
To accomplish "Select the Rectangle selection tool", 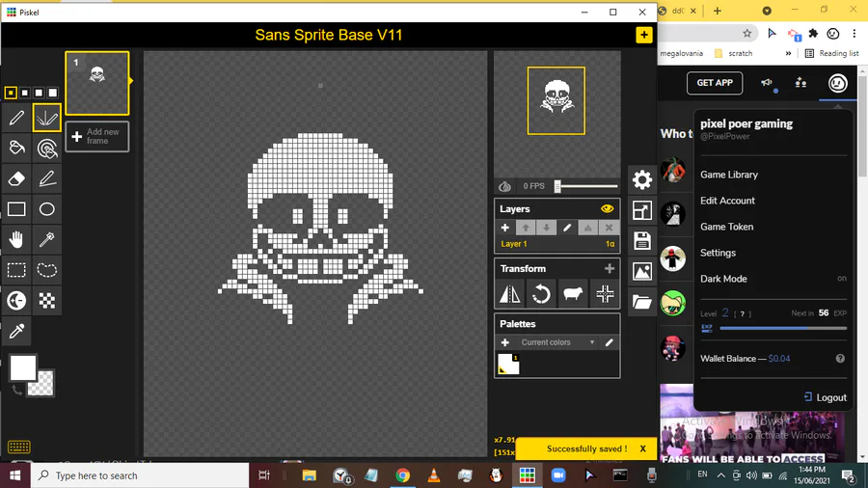I will pos(16,270).
